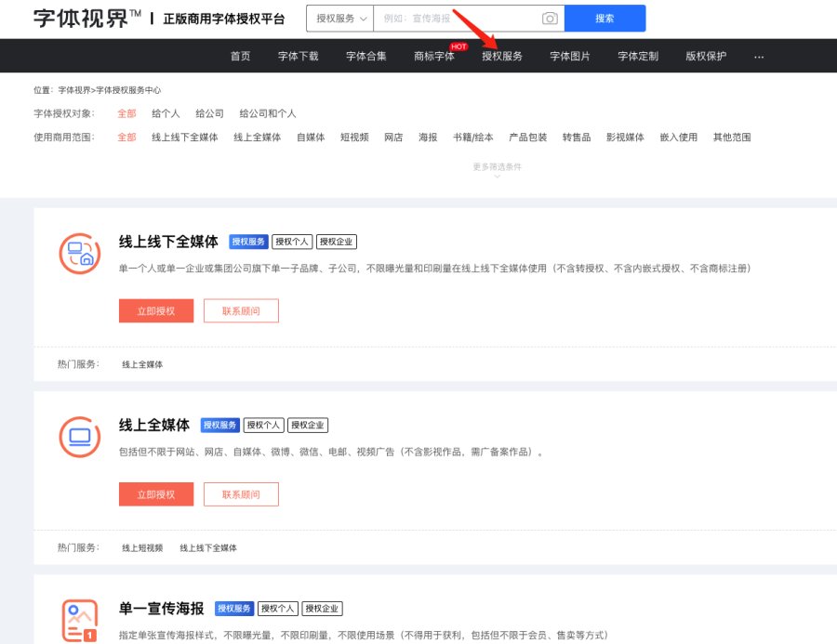Open the 线上短视频 hot service link
Viewport: 837px width, 644px height.
pos(142,548)
